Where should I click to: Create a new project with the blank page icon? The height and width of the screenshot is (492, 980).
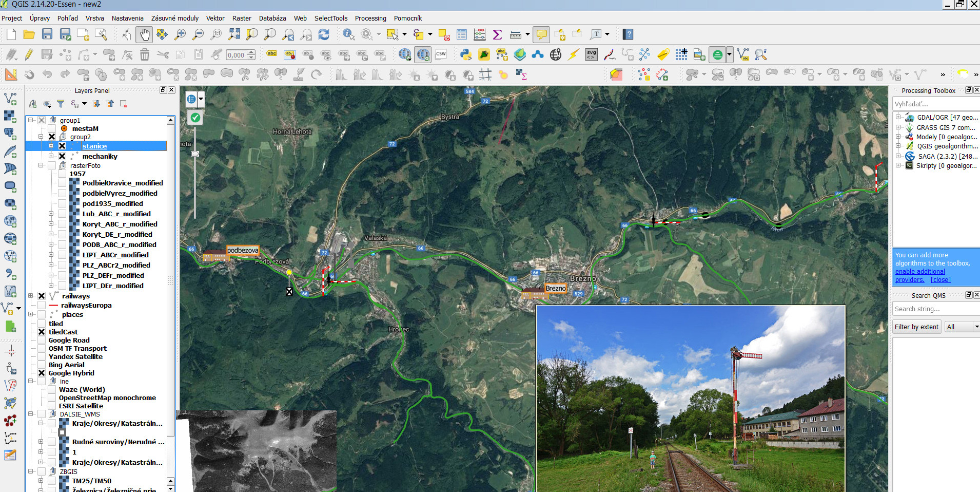point(11,34)
